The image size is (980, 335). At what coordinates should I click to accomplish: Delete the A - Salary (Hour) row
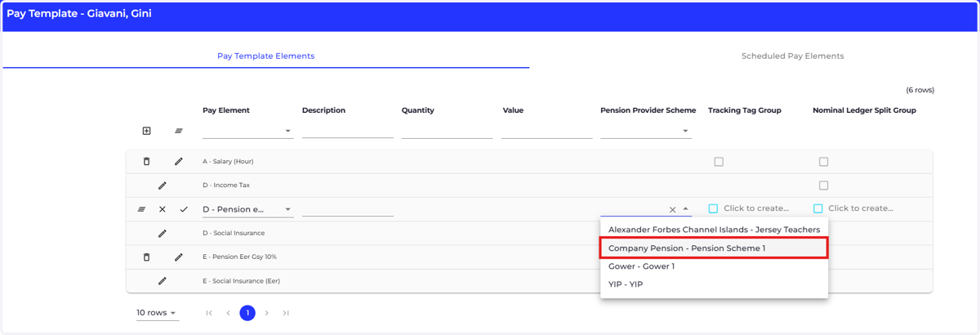pyautogui.click(x=147, y=162)
